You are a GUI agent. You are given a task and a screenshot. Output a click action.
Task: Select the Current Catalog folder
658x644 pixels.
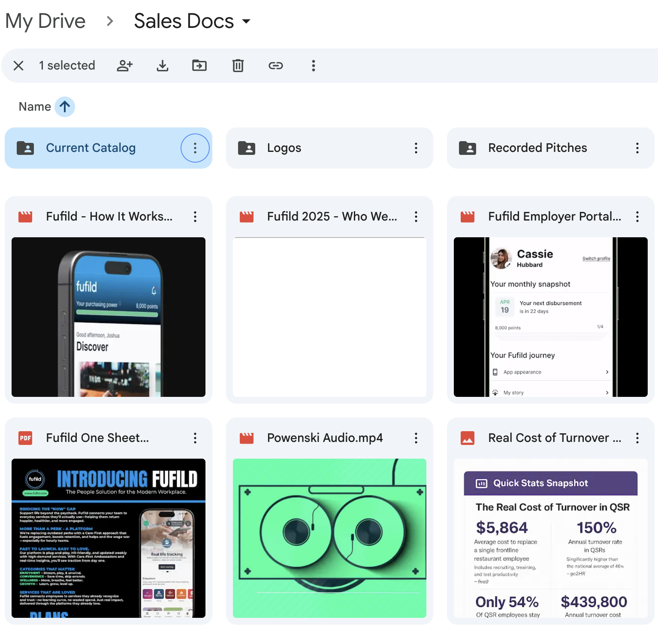coord(109,148)
